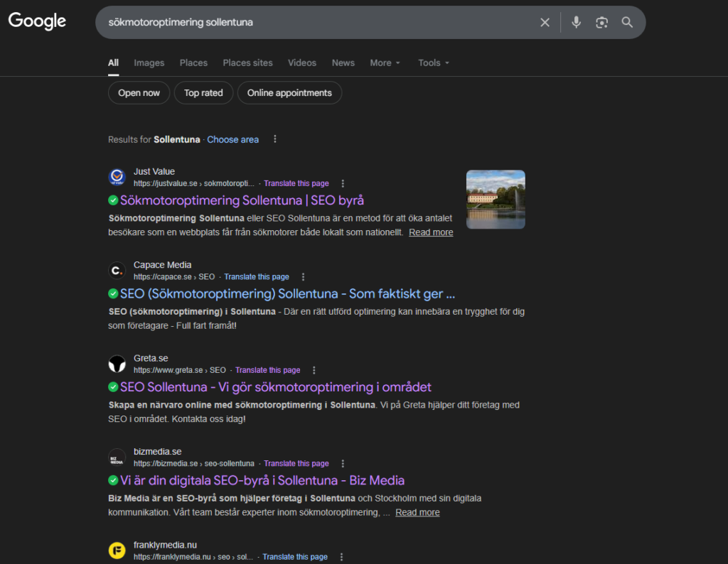This screenshot has width=728, height=564.
Task: Open location results options menu
Action: click(275, 139)
